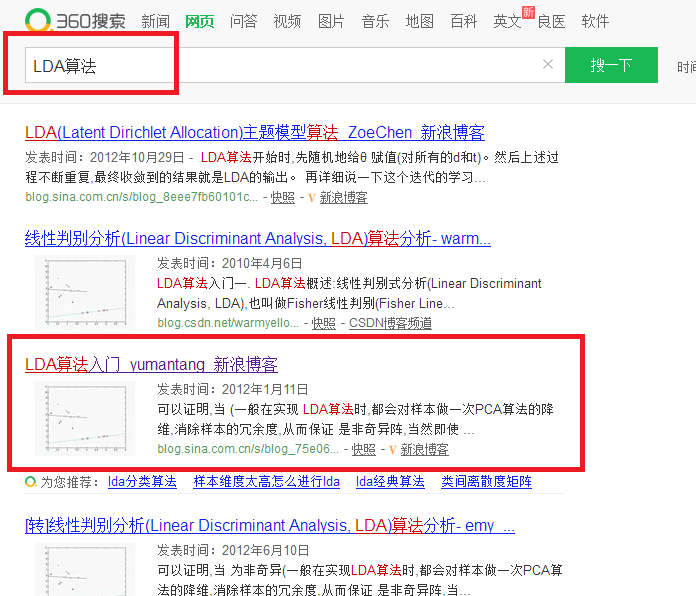Open the 新闻 tab
Viewport: 696px width, 596px height.
tap(155, 21)
